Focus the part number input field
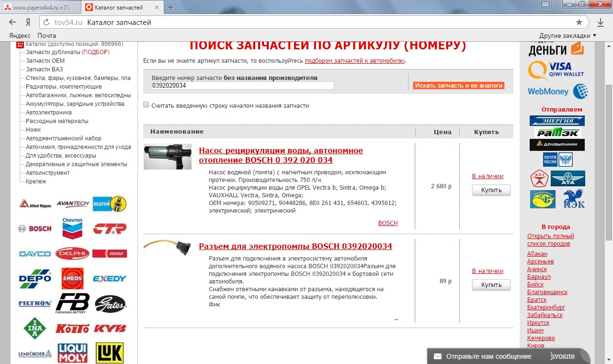Image resolution: width=613 pixels, height=364 pixels. point(243,86)
